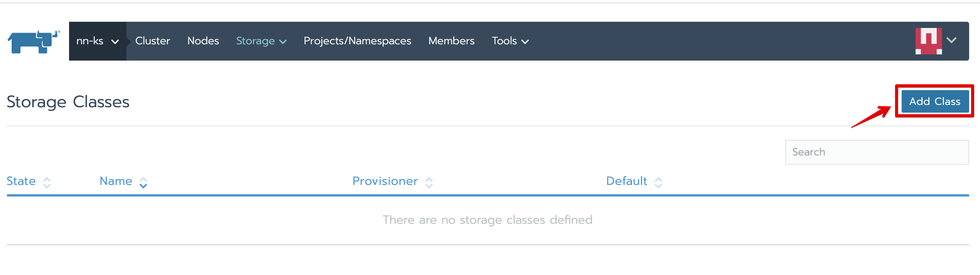Sort storage classes by Name header
Image resolution: width=980 pixels, height=275 pixels.
(x=116, y=181)
